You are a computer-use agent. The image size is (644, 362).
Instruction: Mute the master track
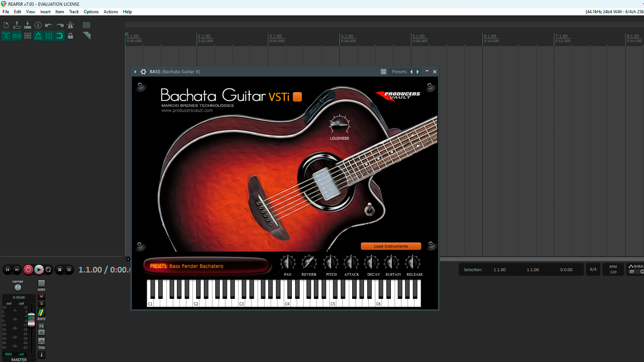click(x=41, y=296)
